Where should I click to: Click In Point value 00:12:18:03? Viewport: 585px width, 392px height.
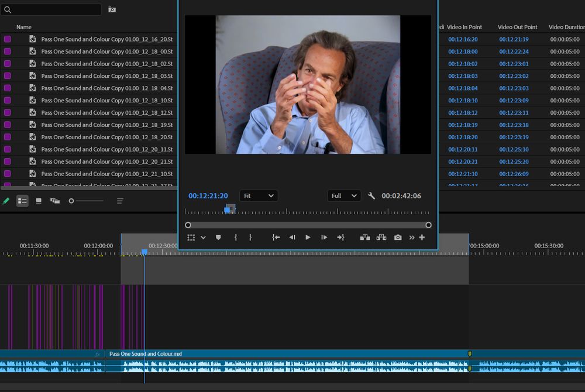coord(463,75)
